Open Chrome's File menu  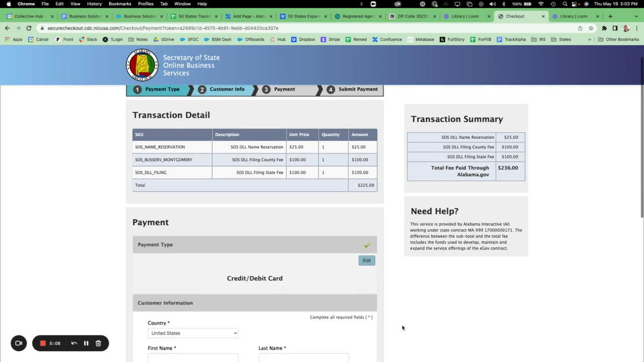(x=45, y=4)
